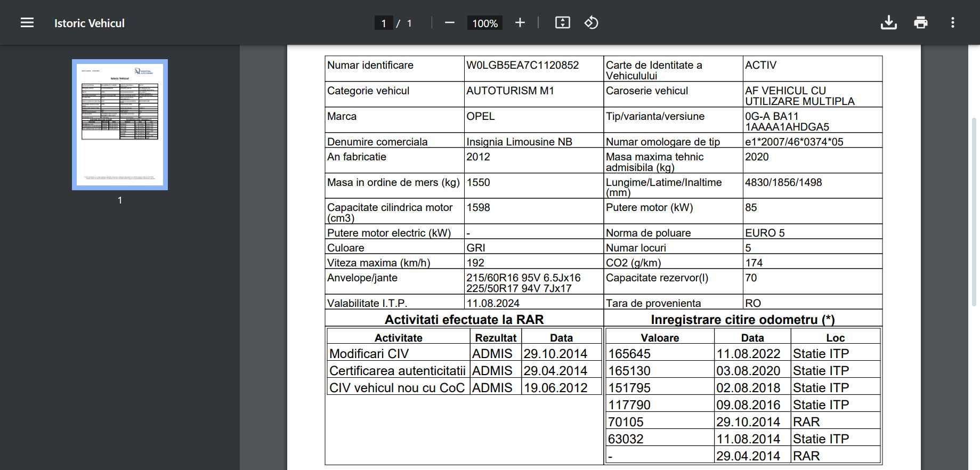Image resolution: width=980 pixels, height=470 pixels.
Task: Click the Masa in ordine de mers 1550
Action: [x=478, y=182]
